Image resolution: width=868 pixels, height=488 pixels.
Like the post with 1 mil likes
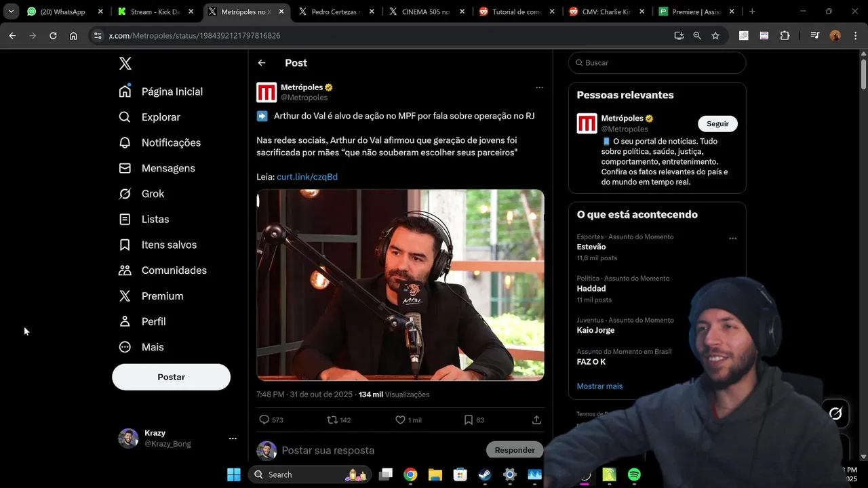(x=400, y=420)
